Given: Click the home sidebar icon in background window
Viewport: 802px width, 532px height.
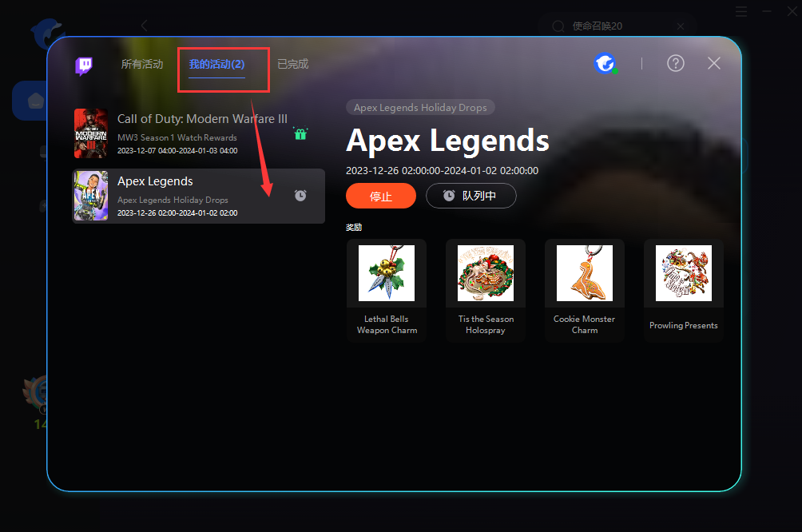Looking at the screenshot, I should click(35, 101).
